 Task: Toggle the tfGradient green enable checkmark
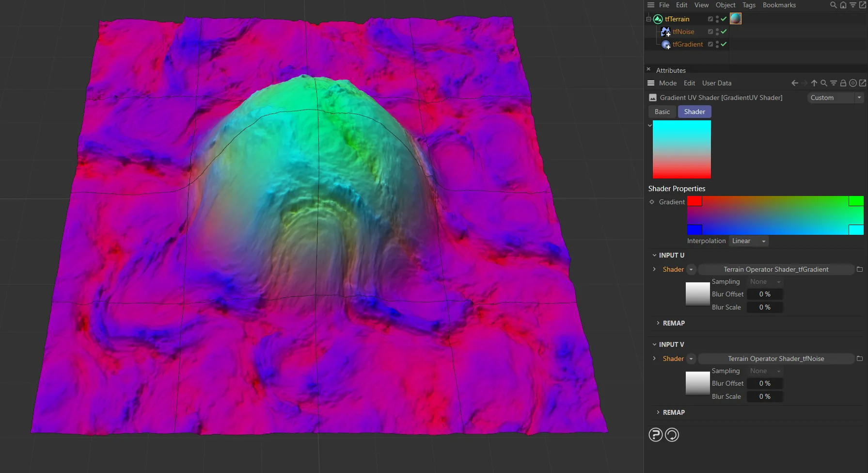click(724, 44)
